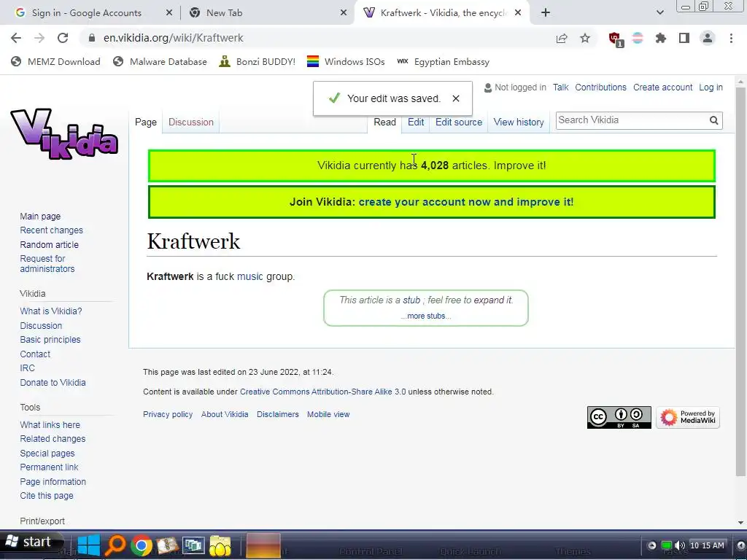Open the Bonzi BUDDY! bookmark
747x560 pixels.
[x=258, y=62]
